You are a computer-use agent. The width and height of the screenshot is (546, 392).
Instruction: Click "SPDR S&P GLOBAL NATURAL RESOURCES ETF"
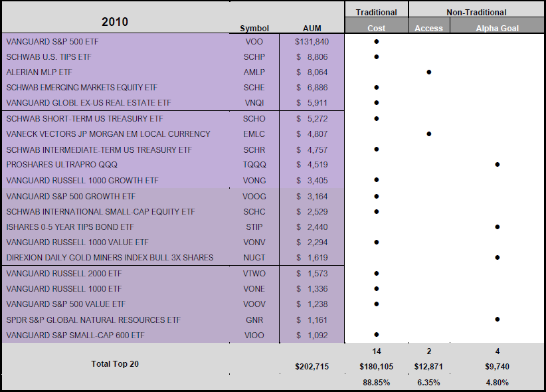tap(93, 320)
